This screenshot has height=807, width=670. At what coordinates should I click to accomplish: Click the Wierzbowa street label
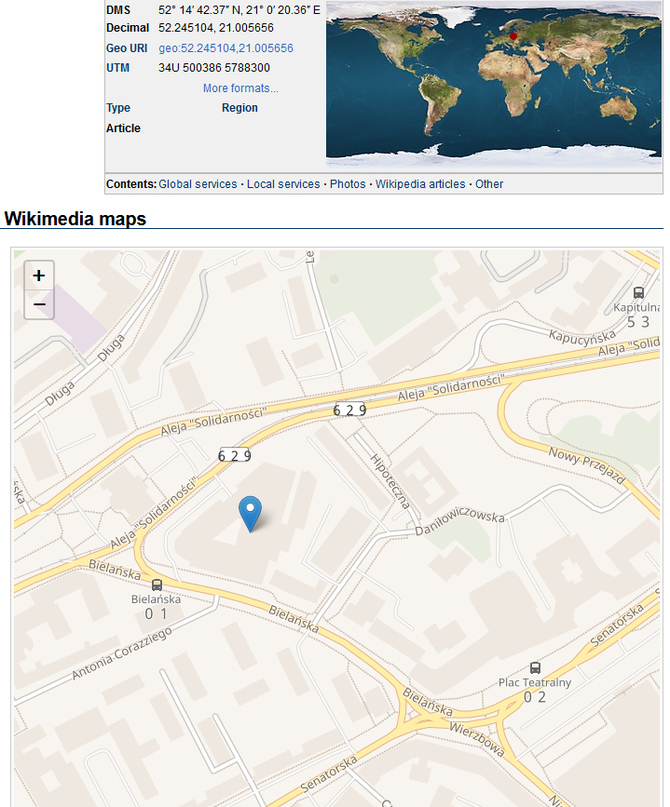coord(477,740)
